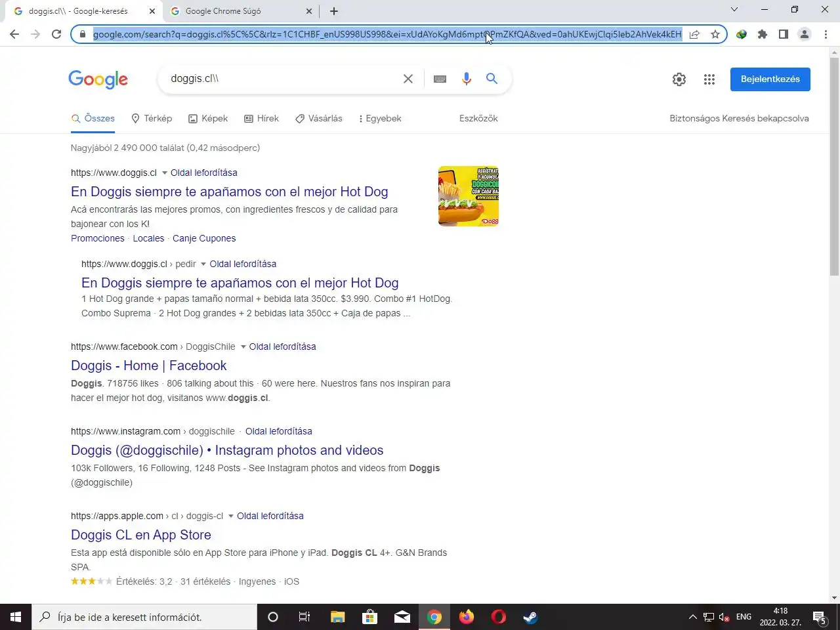
Task: Open the Eszközök tools menu
Action: click(x=478, y=119)
